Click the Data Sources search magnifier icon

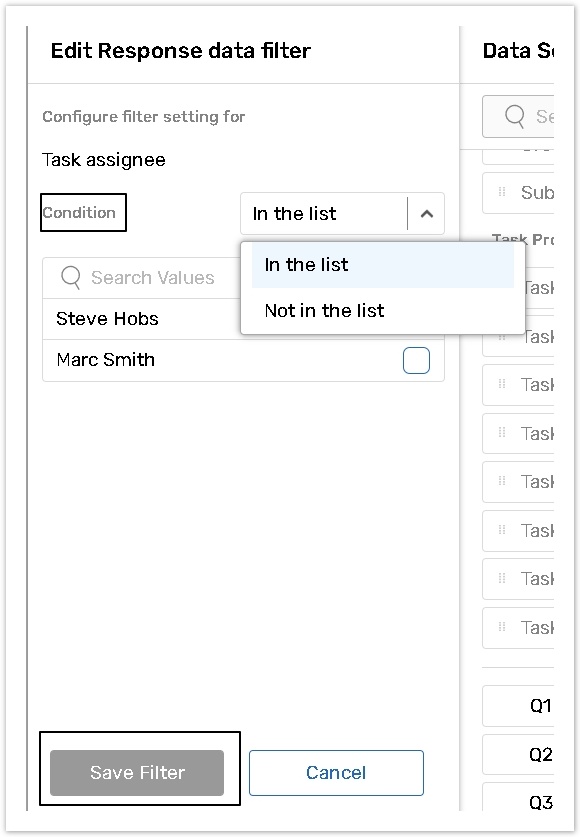tap(514, 116)
